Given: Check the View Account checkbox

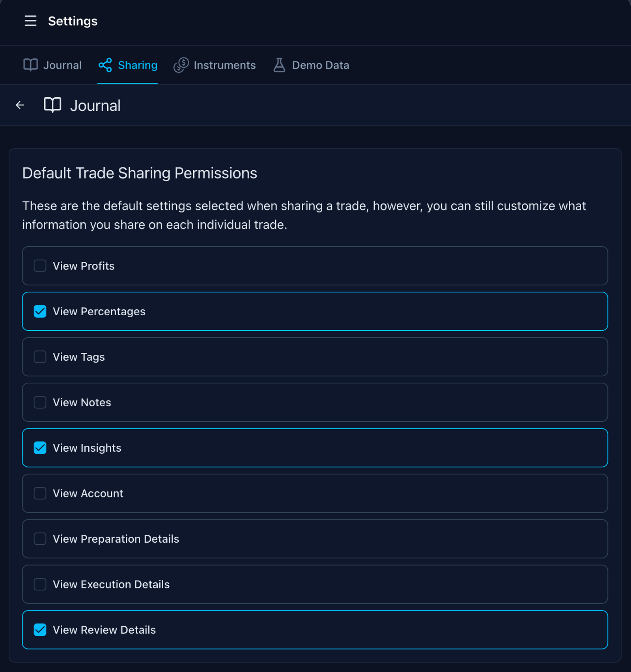Looking at the screenshot, I should coord(40,493).
